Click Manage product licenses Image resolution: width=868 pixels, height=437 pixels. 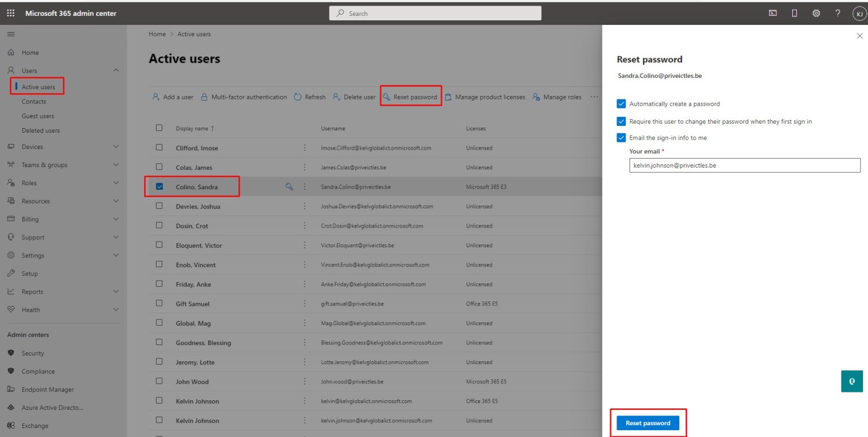tap(485, 97)
